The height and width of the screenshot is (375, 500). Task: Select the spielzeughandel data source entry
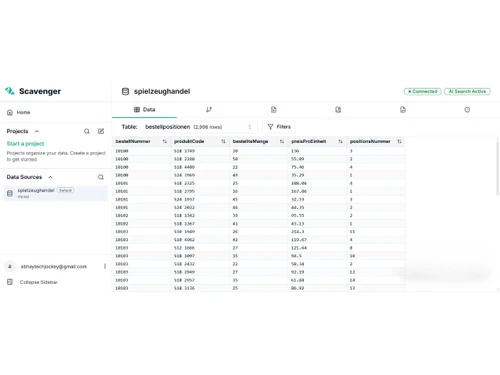[56, 193]
